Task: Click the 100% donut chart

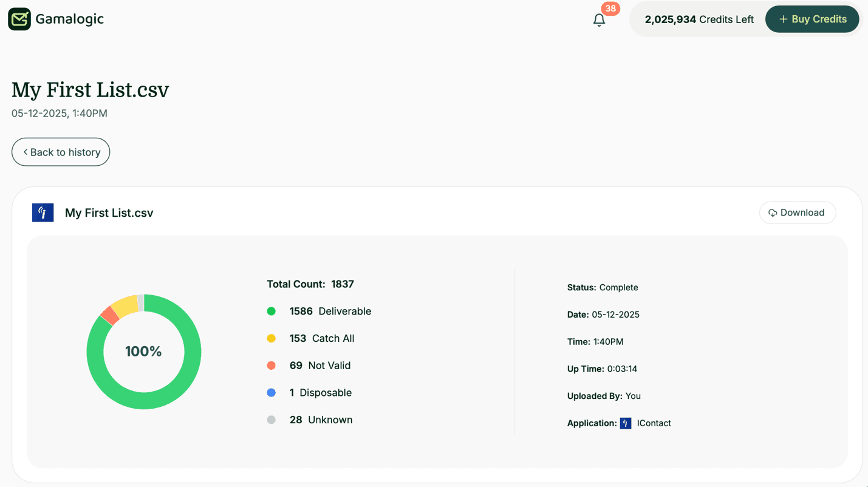Action: click(143, 352)
